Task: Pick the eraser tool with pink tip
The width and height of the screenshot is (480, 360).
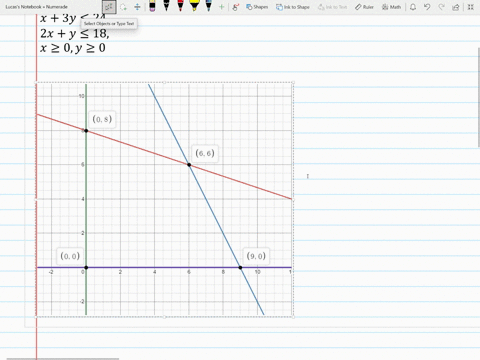Action: click(x=152, y=6)
